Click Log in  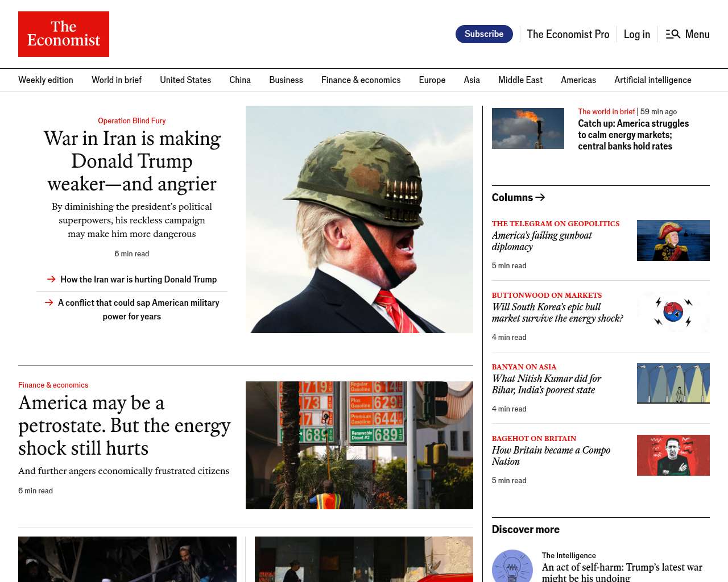point(637,34)
